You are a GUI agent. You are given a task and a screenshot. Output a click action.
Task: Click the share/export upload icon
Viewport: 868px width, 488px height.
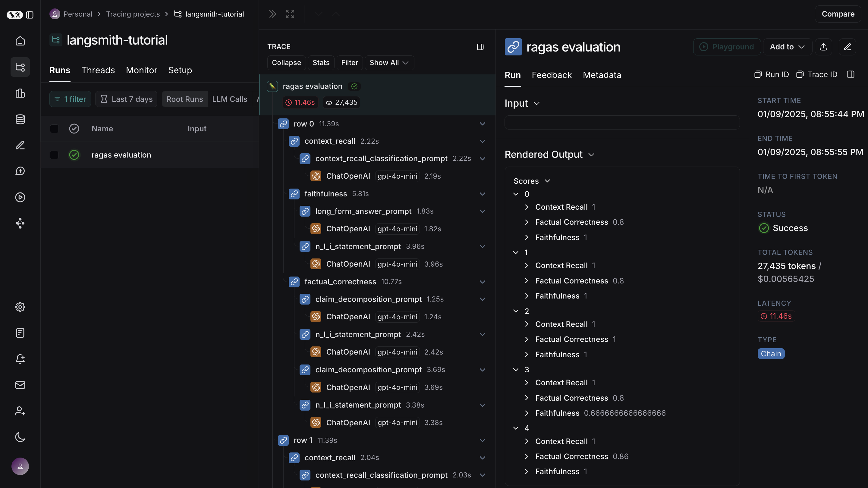(x=823, y=47)
